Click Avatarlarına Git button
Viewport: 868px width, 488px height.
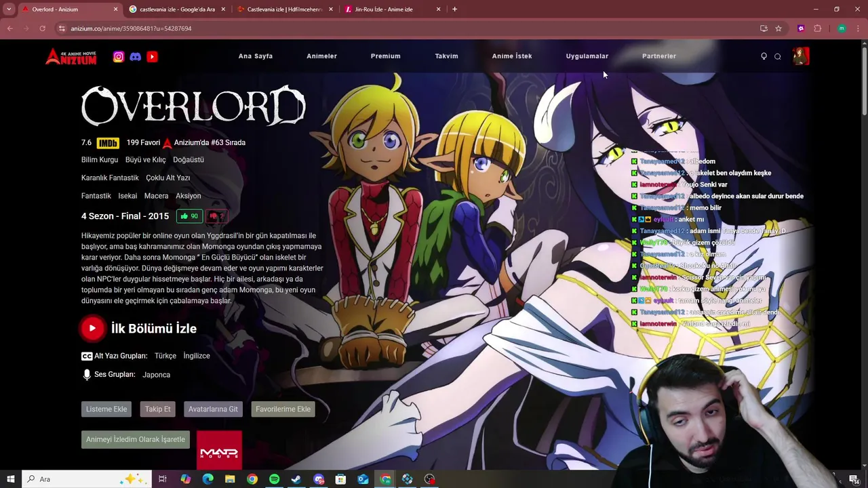(213, 409)
